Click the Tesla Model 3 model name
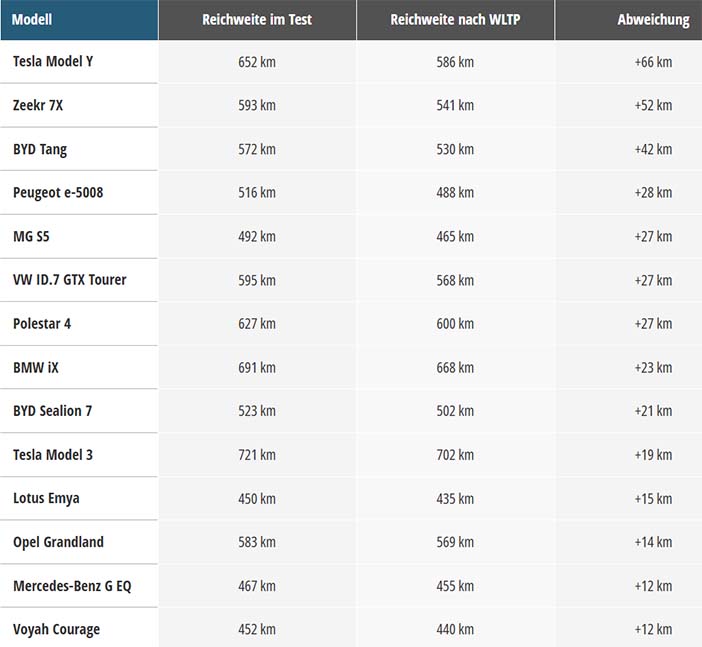 point(53,455)
